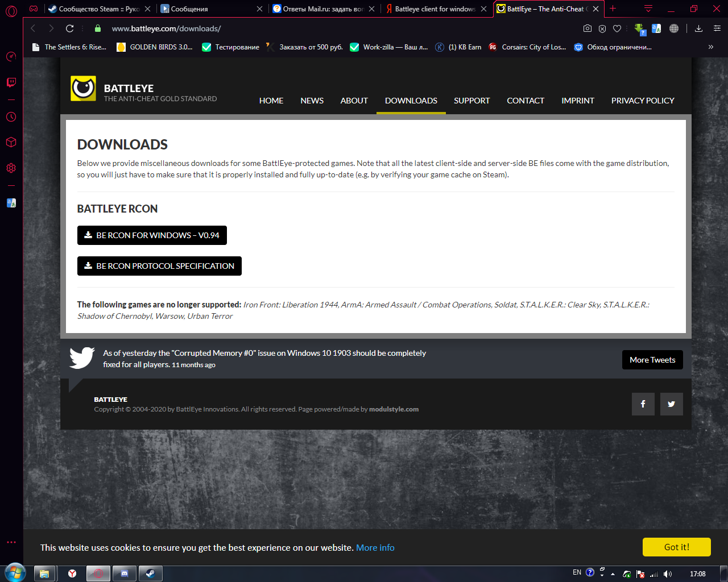This screenshot has height=582, width=728.
Task: Open Twitch panel in sidebar
Action: click(11, 82)
